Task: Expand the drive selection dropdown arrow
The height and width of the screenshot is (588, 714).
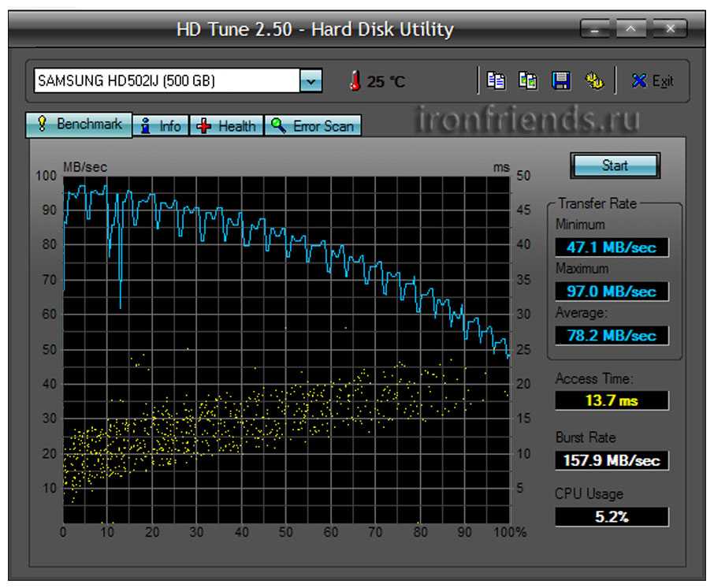Action: 311,80
